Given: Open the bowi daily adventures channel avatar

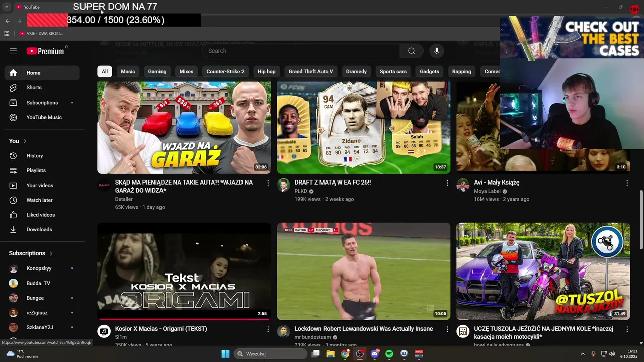Looking at the screenshot, I should (463, 331).
